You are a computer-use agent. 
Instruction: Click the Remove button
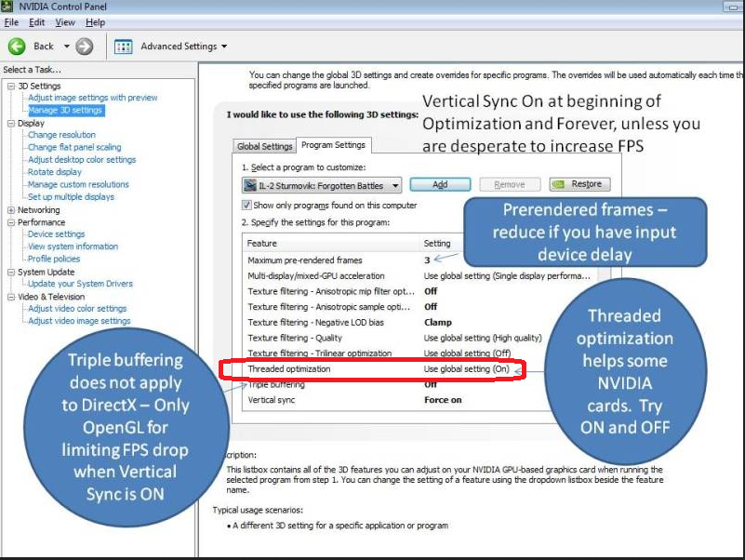[510, 184]
